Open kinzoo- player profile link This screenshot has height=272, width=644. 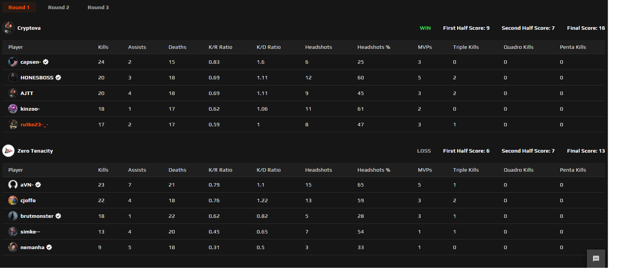(30, 109)
